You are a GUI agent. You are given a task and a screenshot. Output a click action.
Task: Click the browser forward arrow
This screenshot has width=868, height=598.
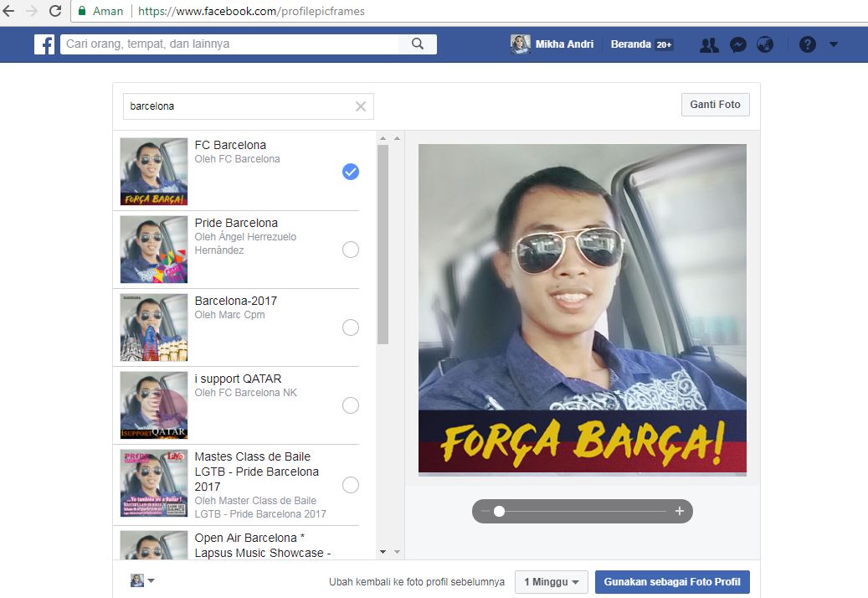click(x=32, y=11)
